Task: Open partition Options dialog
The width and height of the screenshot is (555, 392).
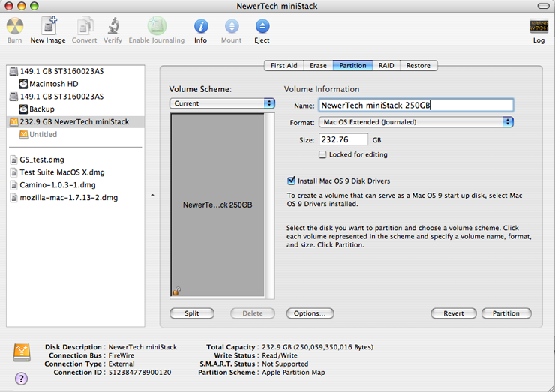Action: coord(310,313)
